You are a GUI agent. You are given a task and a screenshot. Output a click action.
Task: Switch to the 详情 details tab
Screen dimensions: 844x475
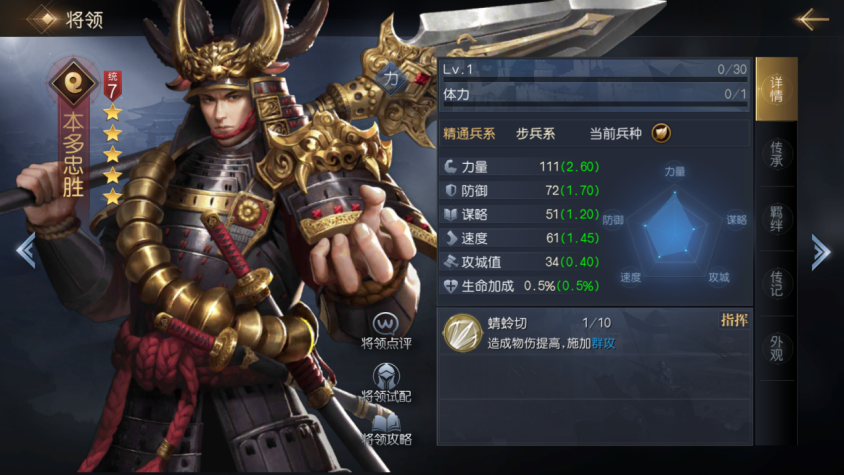pyautogui.click(x=776, y=89)
